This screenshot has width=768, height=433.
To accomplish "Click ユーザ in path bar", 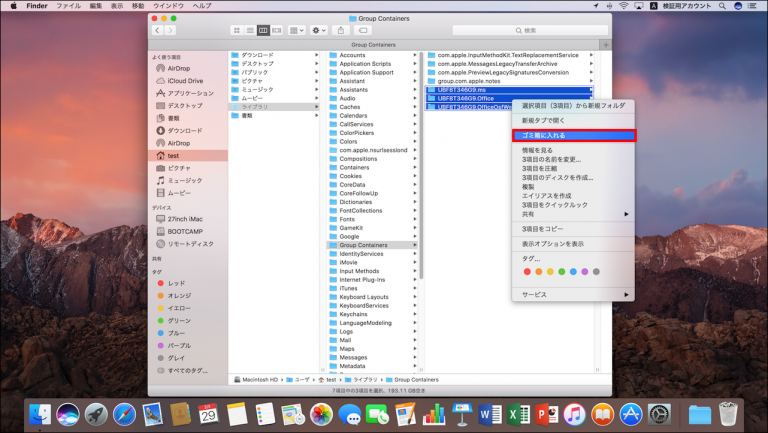I will [x=298, y=380].
